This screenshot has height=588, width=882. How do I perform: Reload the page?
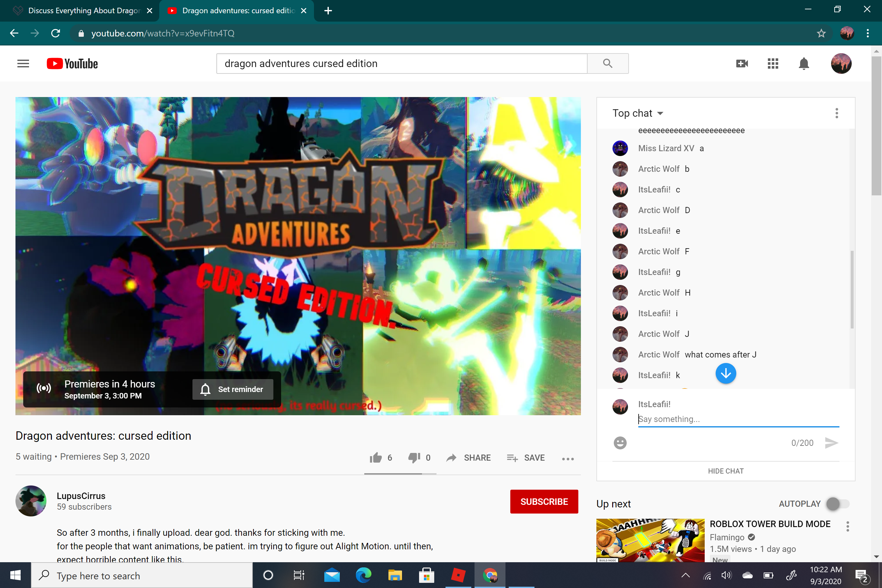(x=55, y=34)
